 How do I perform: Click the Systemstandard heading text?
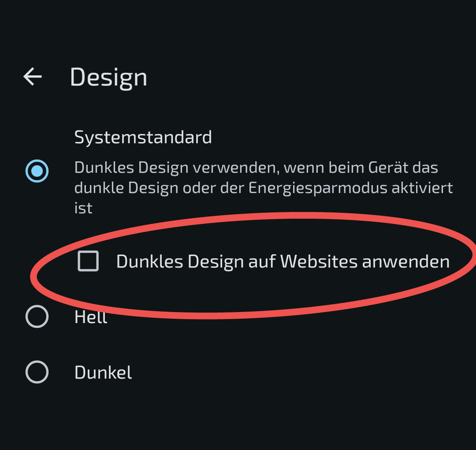[x=143, y=137]
